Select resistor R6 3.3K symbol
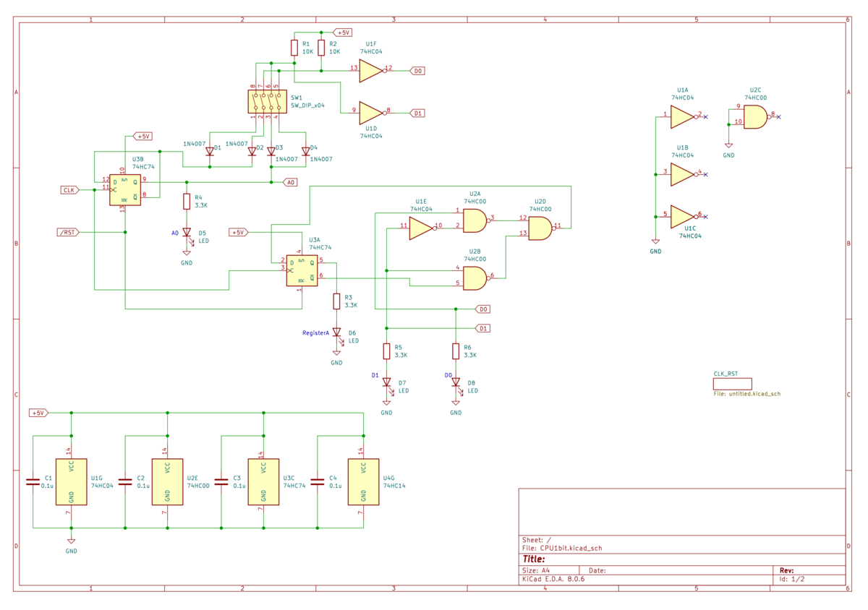The width and height of the screenshot is (868, 610). tap(456, 351)
